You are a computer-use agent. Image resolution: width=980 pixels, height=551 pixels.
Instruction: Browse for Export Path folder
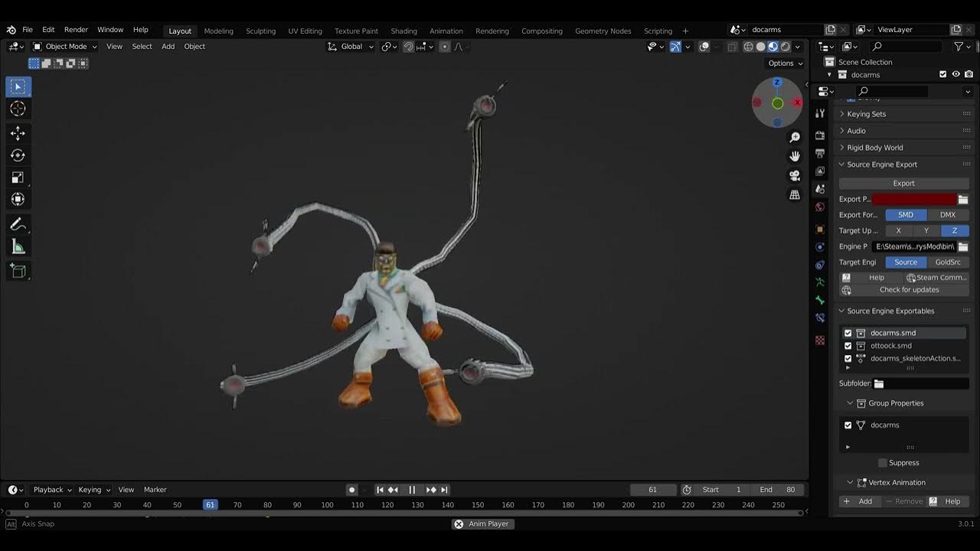[x=963, y=199]
